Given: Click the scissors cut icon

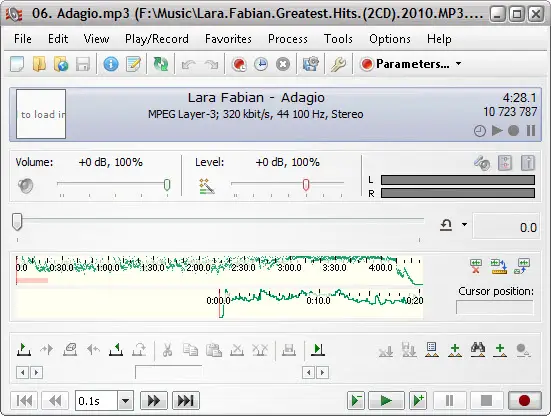Looking at the screenshot, I should pyautogui.click(x=167, y=350).
